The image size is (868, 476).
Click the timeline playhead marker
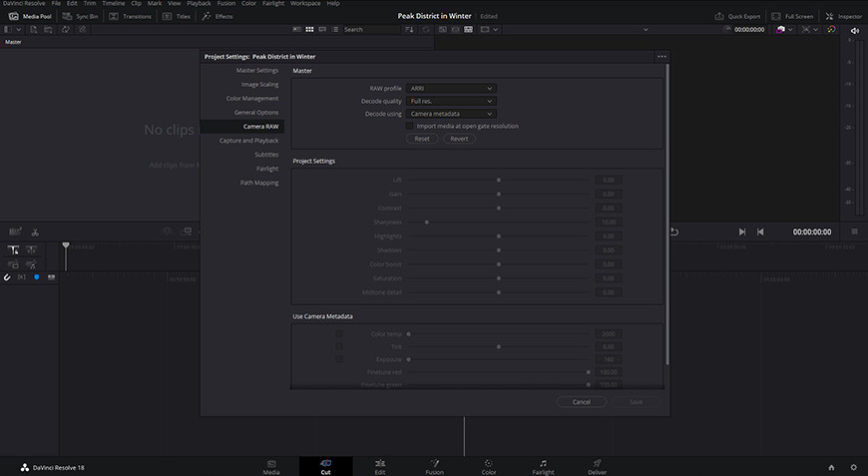click(66, 245)
